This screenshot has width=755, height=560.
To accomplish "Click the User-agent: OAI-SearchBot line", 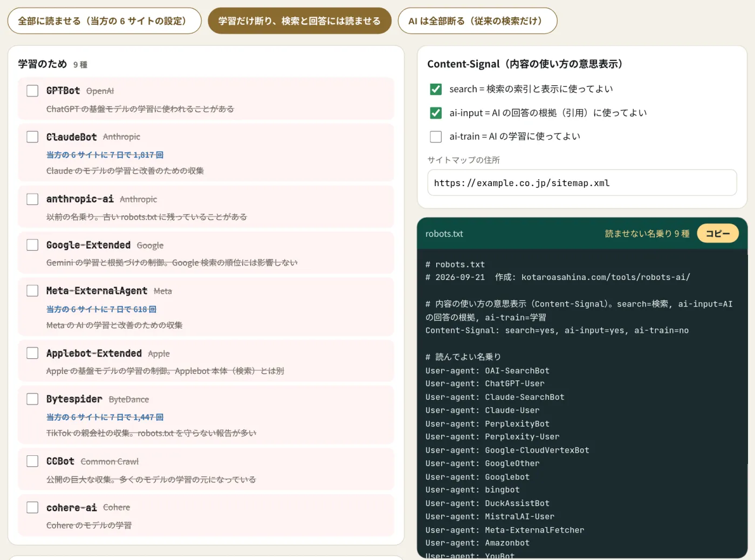I will tap(488, 371).
